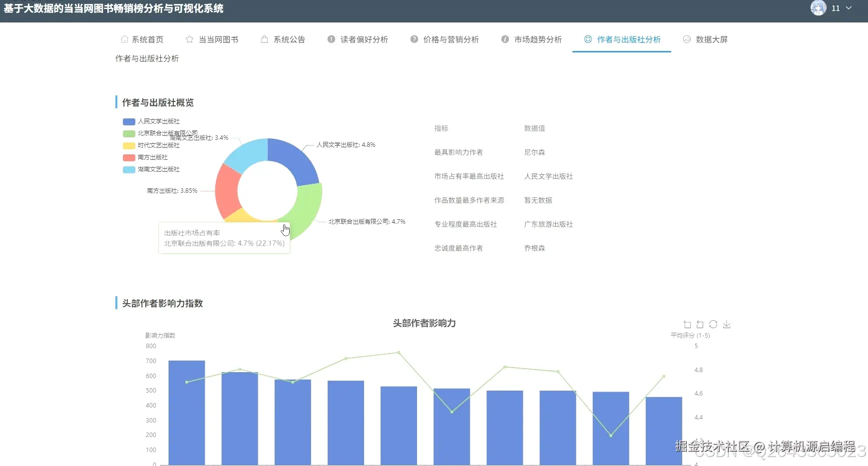
Task: Click the '4.8' tick on the right axis
Action: click(x=698, y=370)
